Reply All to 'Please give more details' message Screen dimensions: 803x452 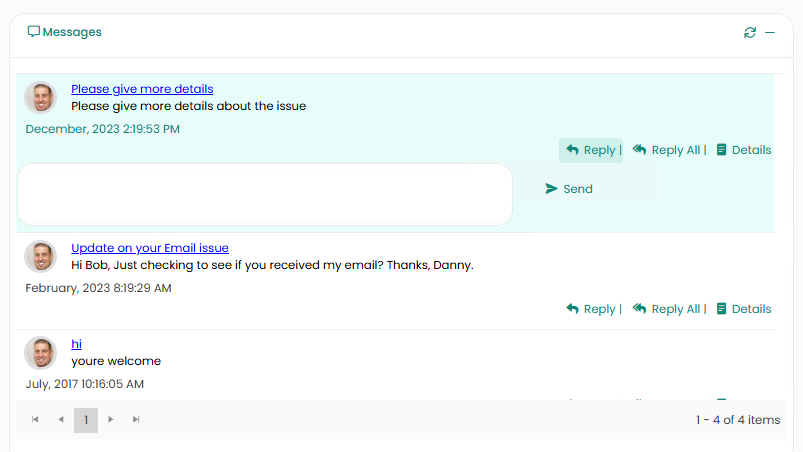(x=667, y=150)
